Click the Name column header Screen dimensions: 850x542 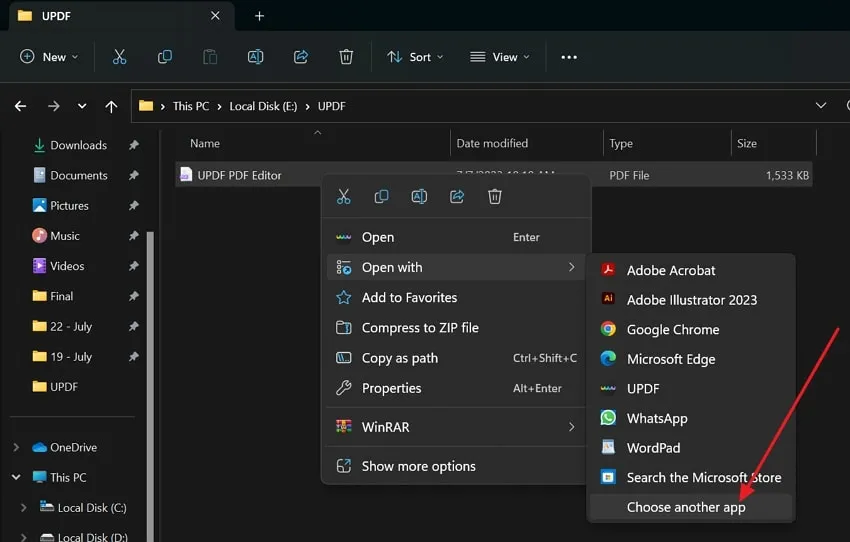click(x=205, y=144)
